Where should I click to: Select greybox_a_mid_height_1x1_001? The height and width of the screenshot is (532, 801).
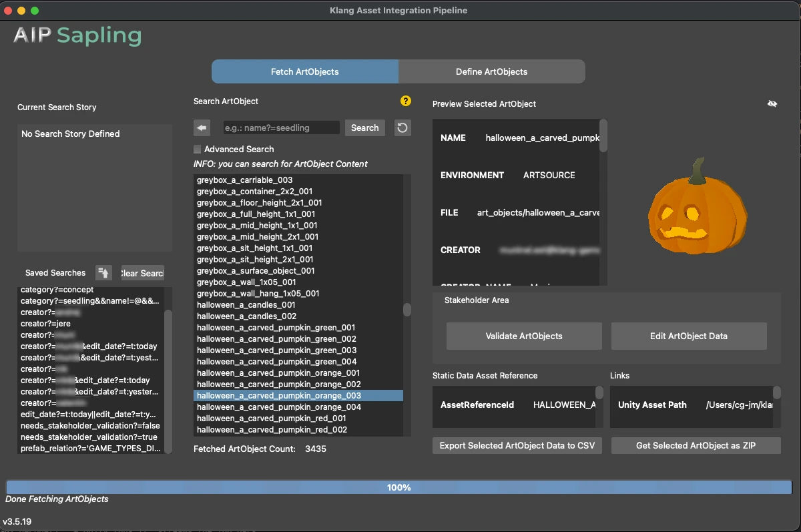click(298, 226)
